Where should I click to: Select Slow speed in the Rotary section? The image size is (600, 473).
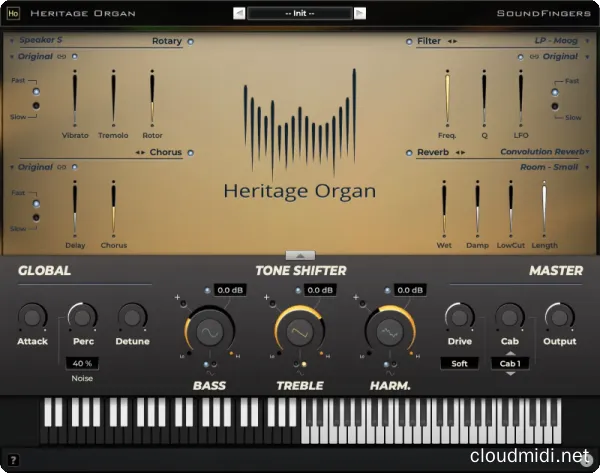pyautogui.click(x=36, y=106)
